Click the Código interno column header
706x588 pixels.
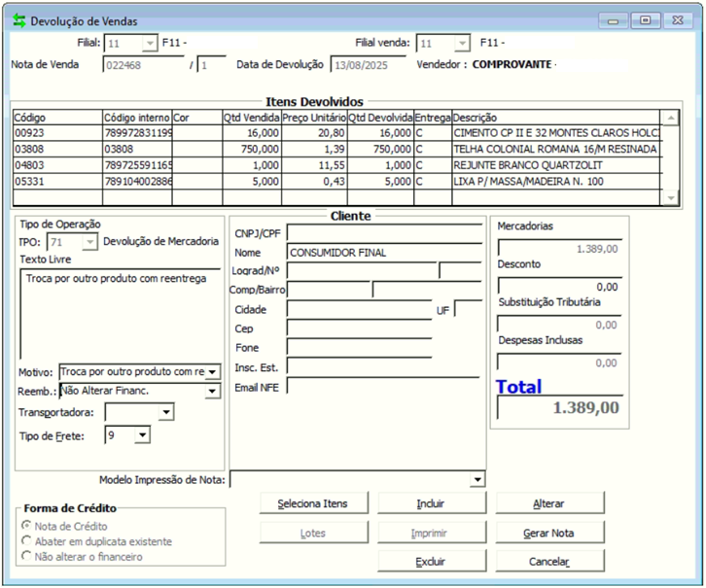click(x=137, y=118)
